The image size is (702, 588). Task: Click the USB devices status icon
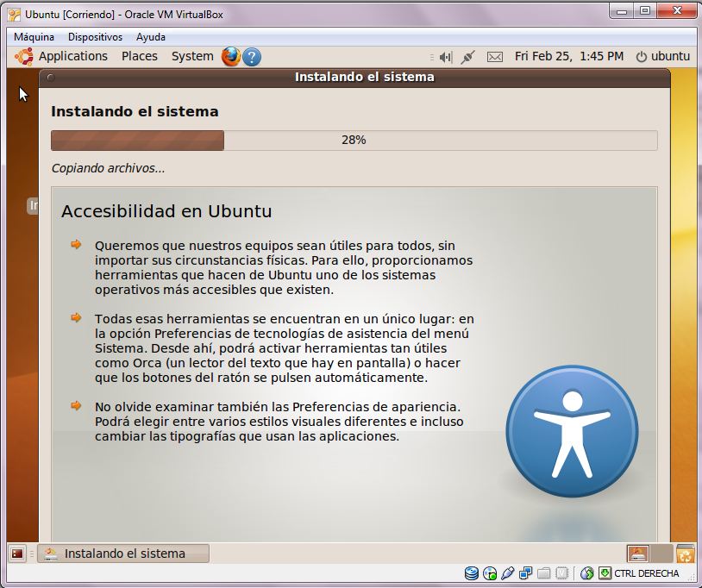508,573
